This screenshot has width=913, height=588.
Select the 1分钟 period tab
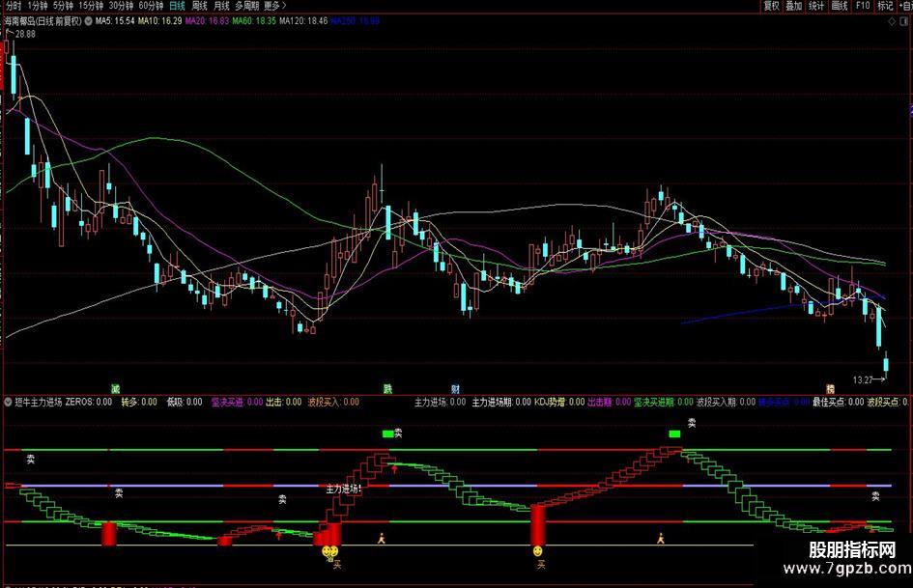38,6
